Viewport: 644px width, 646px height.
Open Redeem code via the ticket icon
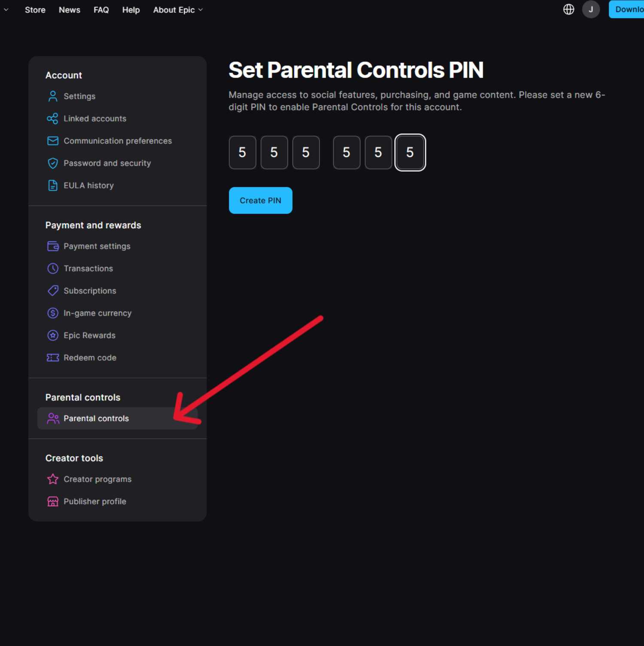tap(52, 357)
